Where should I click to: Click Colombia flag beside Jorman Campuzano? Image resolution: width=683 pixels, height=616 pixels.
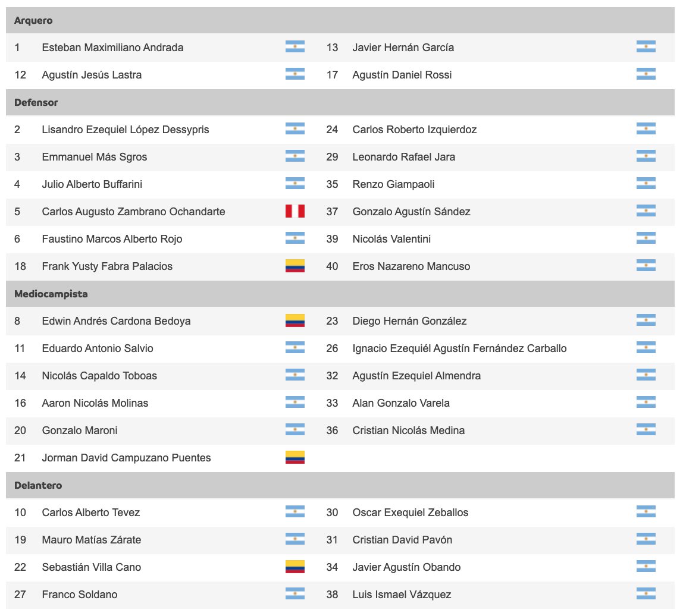pos(295,457)
